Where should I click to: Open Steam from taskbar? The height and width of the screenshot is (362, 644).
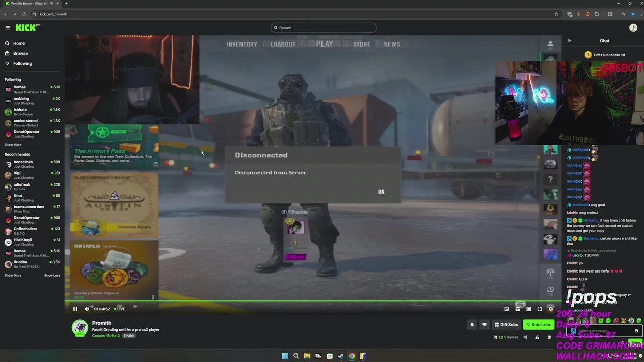point(341,356)
